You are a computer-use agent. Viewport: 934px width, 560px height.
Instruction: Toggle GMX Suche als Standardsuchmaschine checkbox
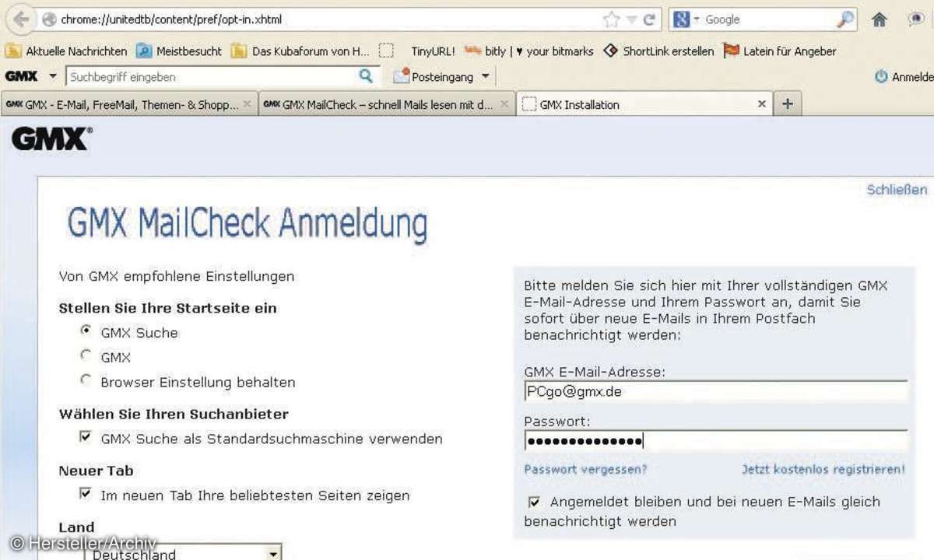click(x=86, y=437)
